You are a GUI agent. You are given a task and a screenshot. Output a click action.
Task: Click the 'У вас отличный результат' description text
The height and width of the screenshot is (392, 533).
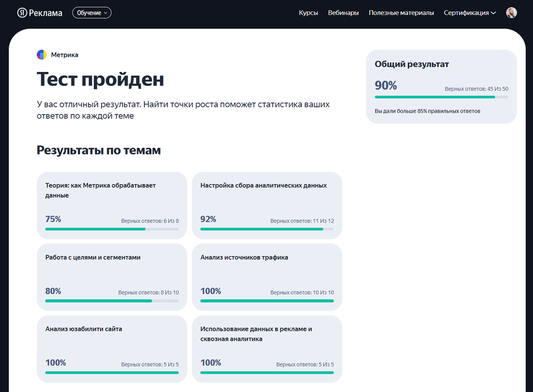[x=183, y=111]
